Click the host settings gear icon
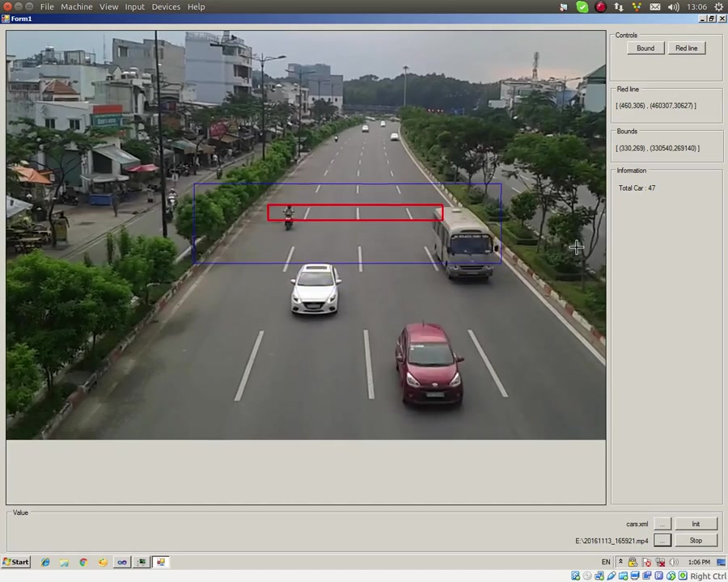This screenshot has width=728, height=582. [719, 6]
